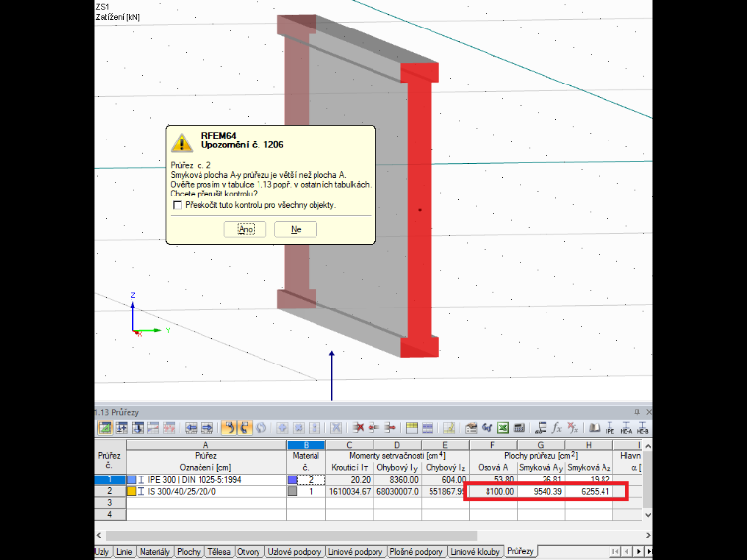This screenshot has width=747, height=560.
Task: Click the pin icon of the table panel
Action: click(637, 412)
